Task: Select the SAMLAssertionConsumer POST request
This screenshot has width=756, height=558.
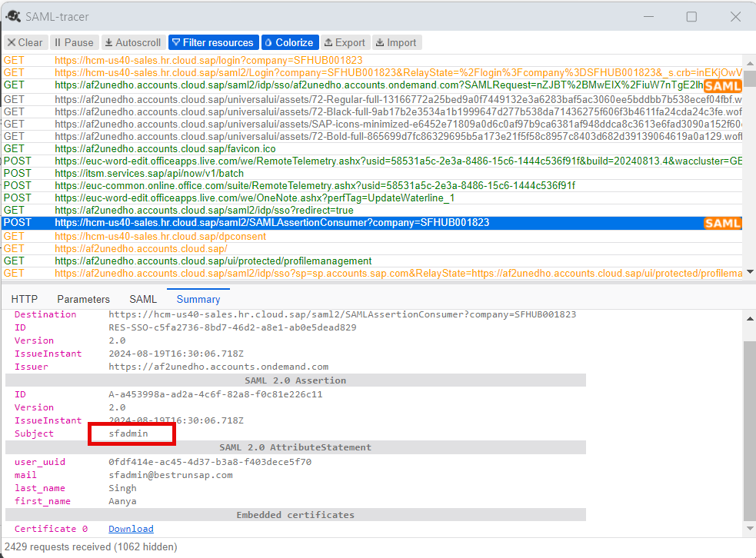Action: point(372,223)
